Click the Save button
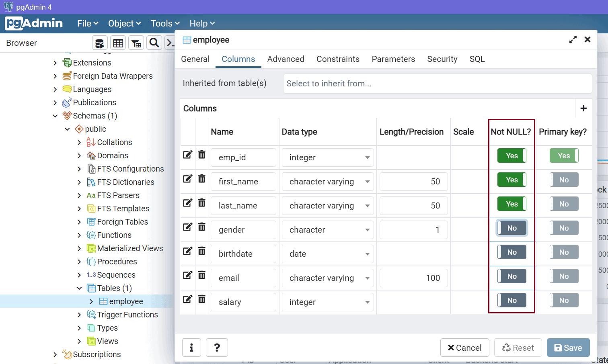 pos(568,348)
